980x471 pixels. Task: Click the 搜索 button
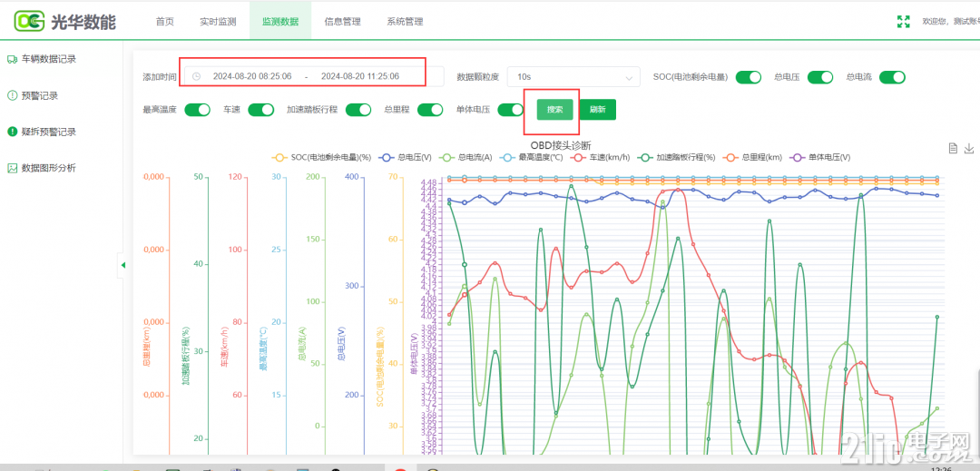pos(555,109)
